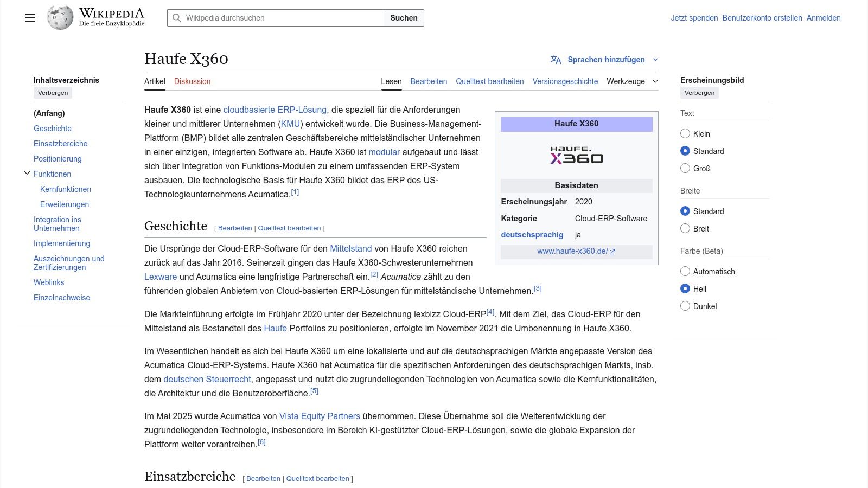
Task: Focus the Wikipedia durchsuchen search field
Action: click(x=276, y=18)
